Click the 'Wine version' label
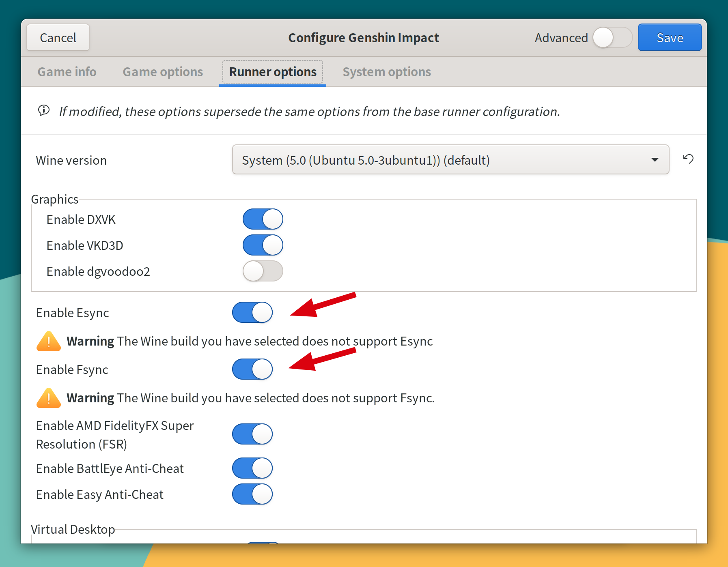 (71, 160)
